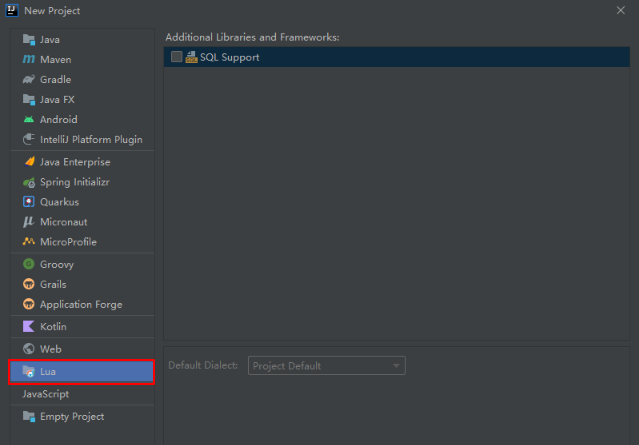Select Grails project type

(x=53, y=284)
